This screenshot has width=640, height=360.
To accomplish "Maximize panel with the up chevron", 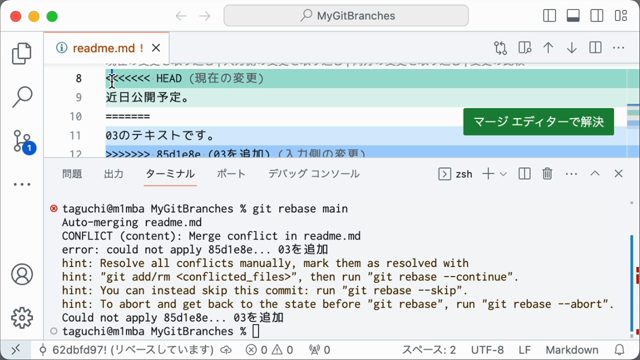I will coord(595,173).
